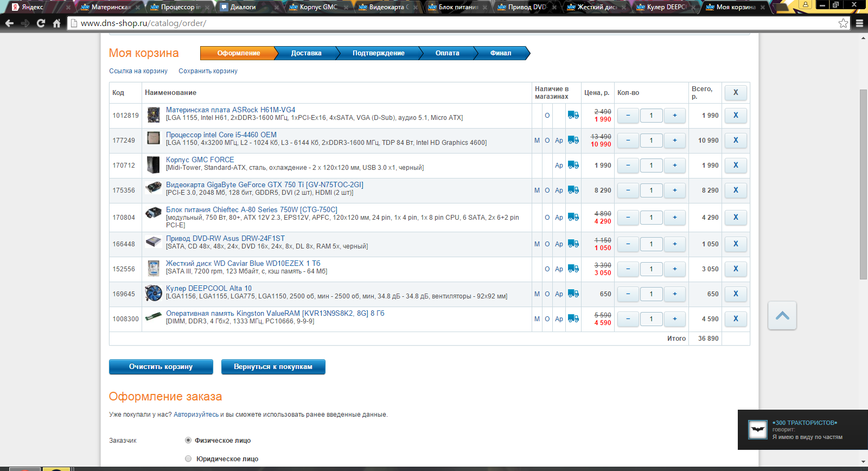Go to the Оплата checkout step

coord(447,53)
